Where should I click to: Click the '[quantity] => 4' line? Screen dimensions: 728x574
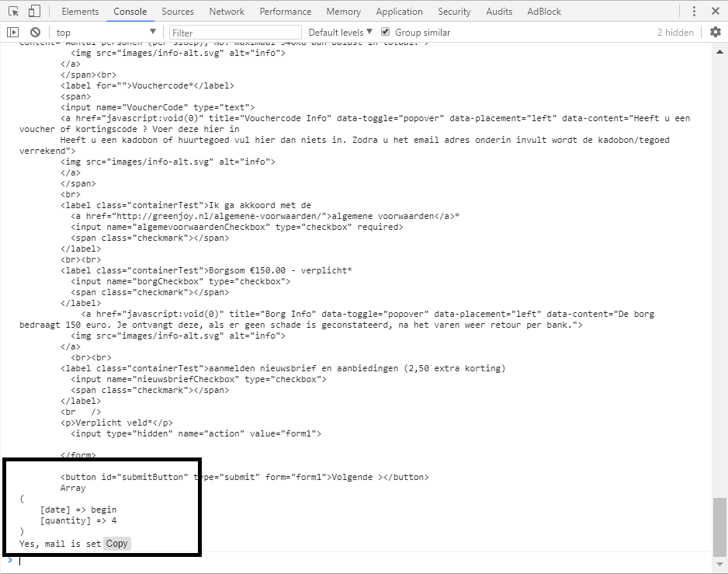click(x=78, y=520)
